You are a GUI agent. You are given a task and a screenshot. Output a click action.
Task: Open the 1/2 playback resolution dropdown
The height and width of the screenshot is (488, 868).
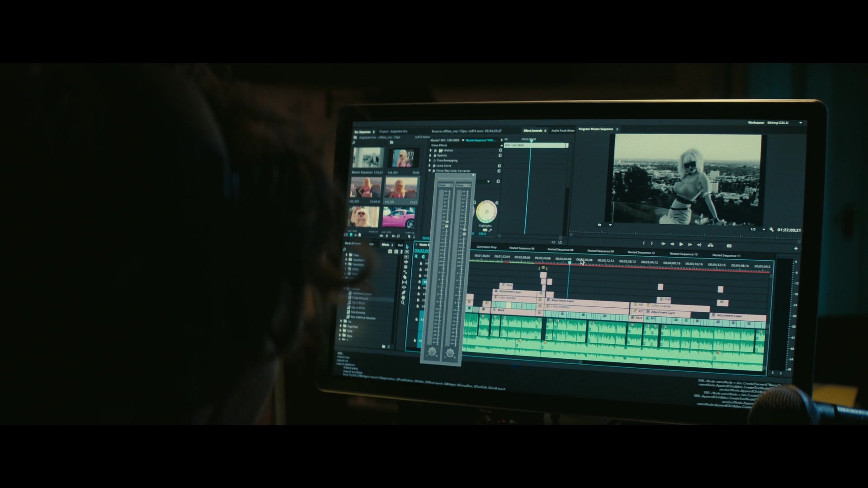764,230
